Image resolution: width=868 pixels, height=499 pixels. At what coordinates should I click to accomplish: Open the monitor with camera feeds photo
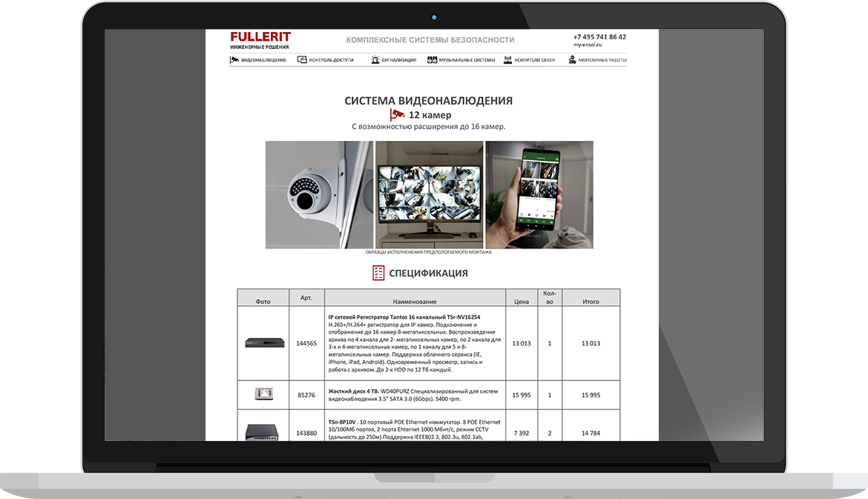[x=429, y=195]
